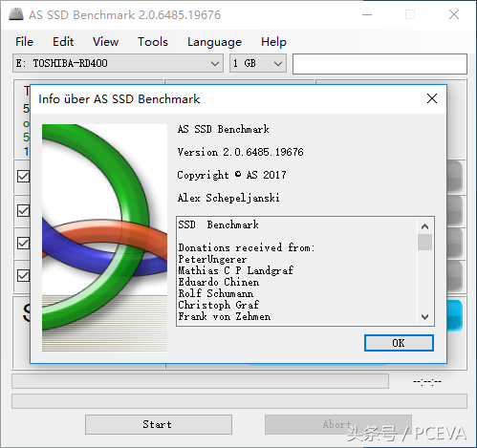Close the Info über AS SSD Benchmark dialog
The height and width of the screenshot is (448, 477).
pos(432,98)
